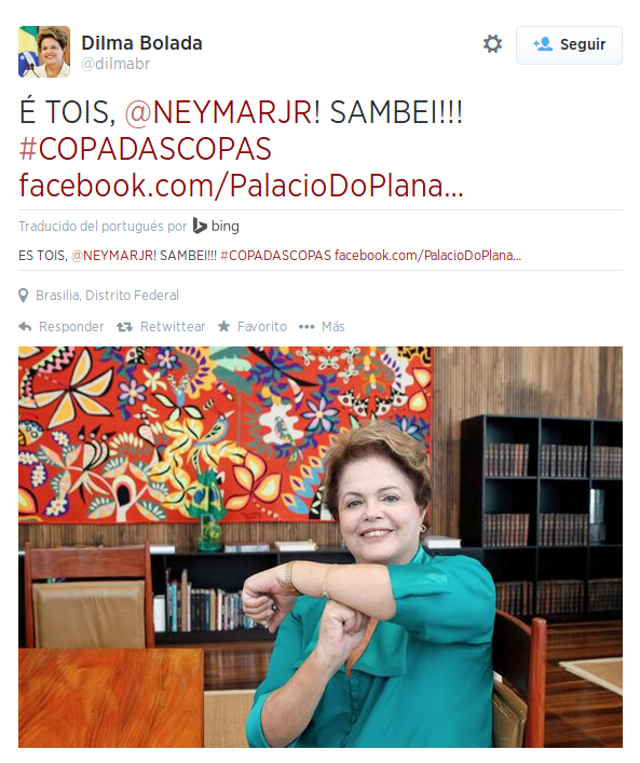Click the location pin icon
The height and width of the screenshot is (763, 640).
(23, 295)
